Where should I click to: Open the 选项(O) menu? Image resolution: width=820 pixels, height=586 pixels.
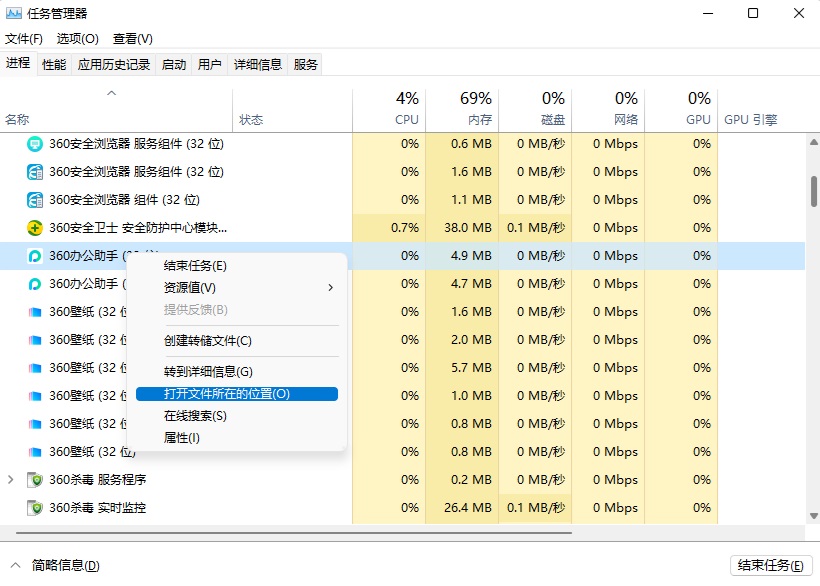coord(77,39)
